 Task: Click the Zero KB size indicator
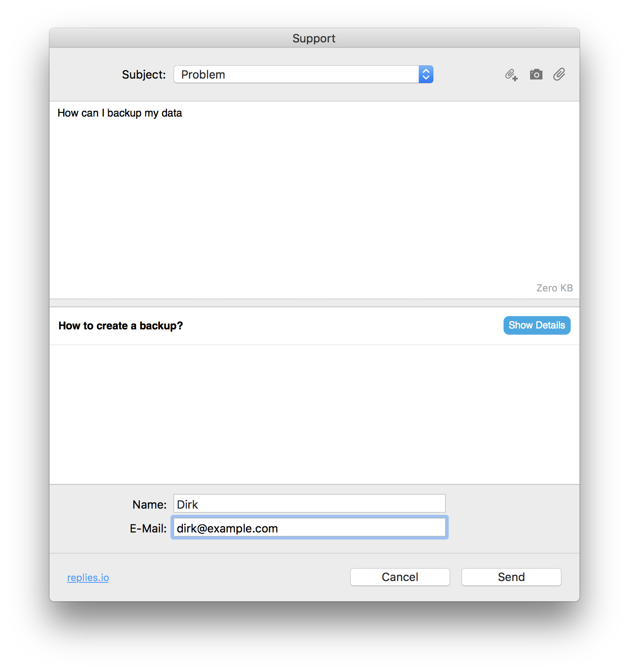[554, 287]
